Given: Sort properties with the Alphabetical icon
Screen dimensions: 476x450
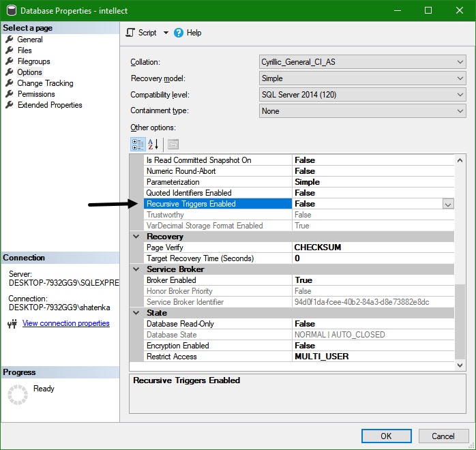Looking at the screenshot, I should 153,144.
